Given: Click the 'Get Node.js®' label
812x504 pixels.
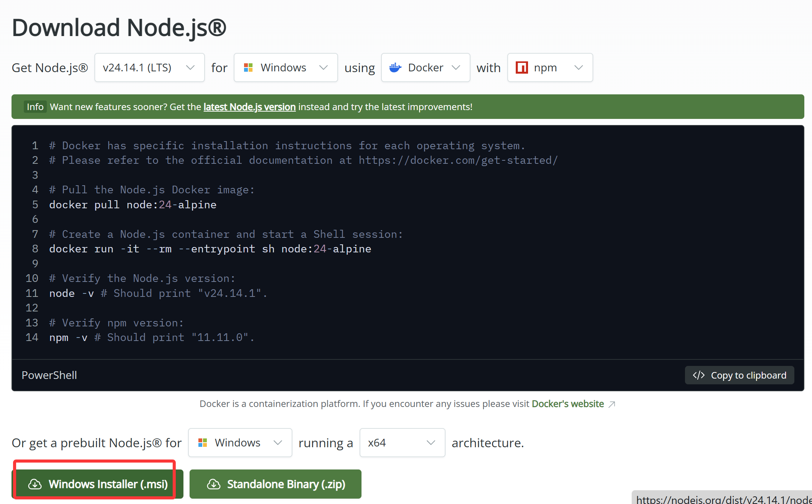Looking at the screenshot, I should pos(50,68).
